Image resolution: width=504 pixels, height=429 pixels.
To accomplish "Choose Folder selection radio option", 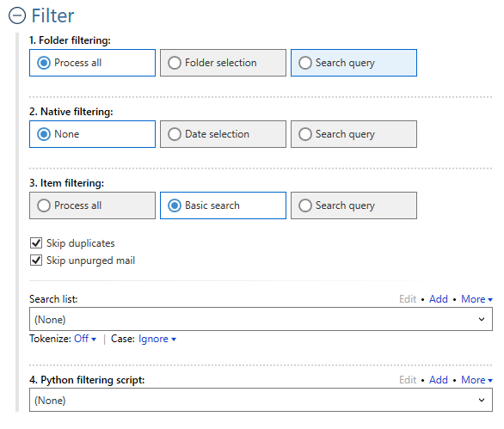I will click(x=223, y=63).
